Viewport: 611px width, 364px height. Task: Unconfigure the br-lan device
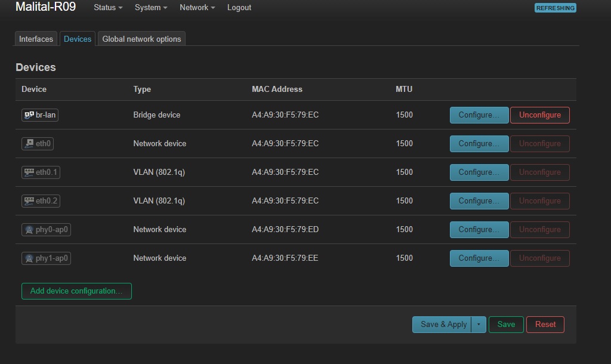[x=539, y=115]
